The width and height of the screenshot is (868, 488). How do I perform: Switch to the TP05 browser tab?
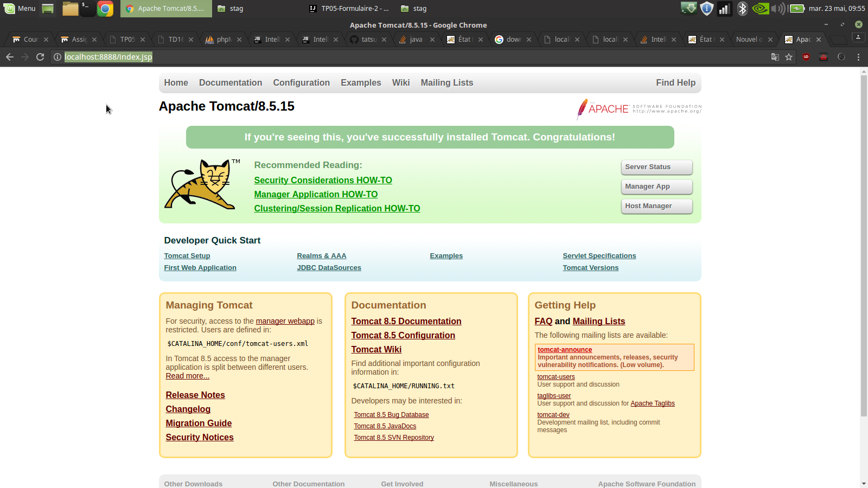[x=127, y=40]
